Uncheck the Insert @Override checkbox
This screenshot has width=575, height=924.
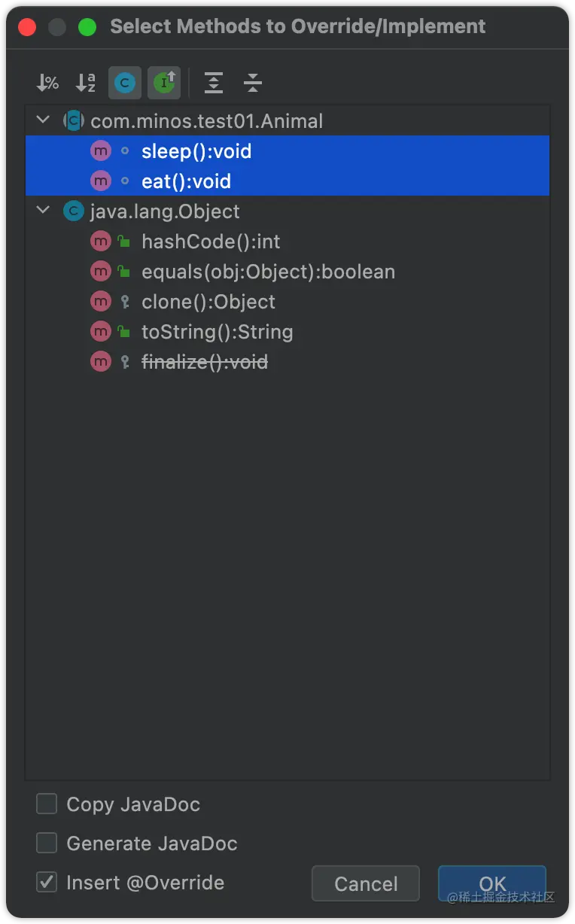47,882
